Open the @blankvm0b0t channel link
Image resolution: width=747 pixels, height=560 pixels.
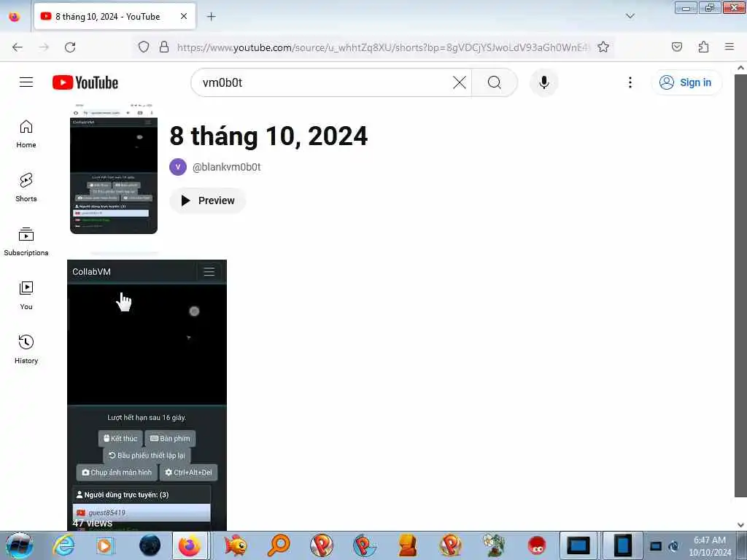tap(226, 167)
